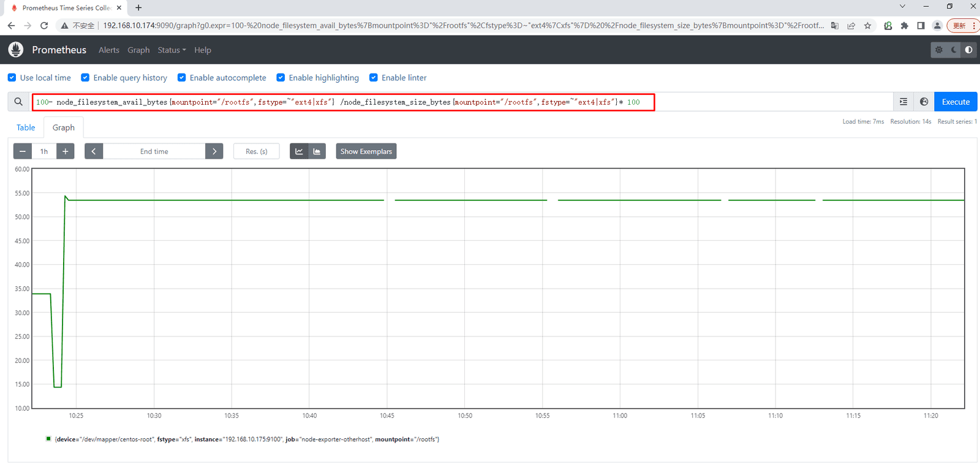Viewport: 980px width, 467px height.
Task: Go to the Prometheus home link
Action: coord(59,50)
